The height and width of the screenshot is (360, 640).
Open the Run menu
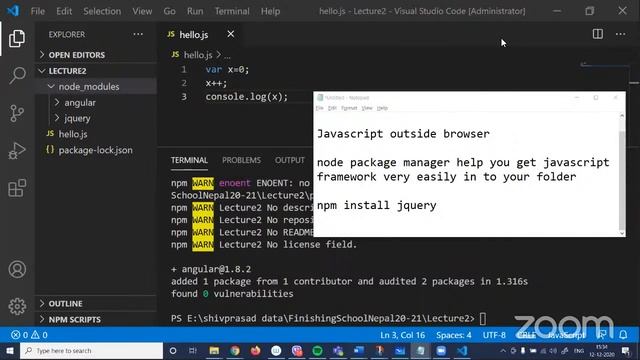(195, 11)
